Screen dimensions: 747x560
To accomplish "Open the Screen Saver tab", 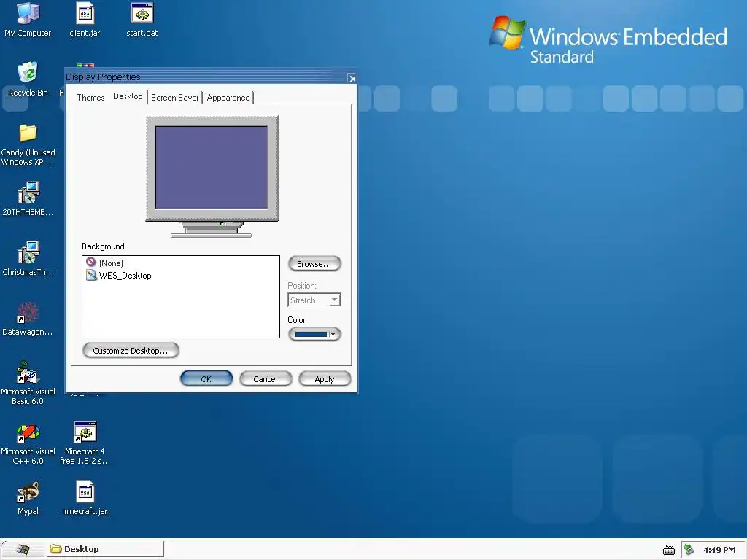I will (x=175, y=98).
